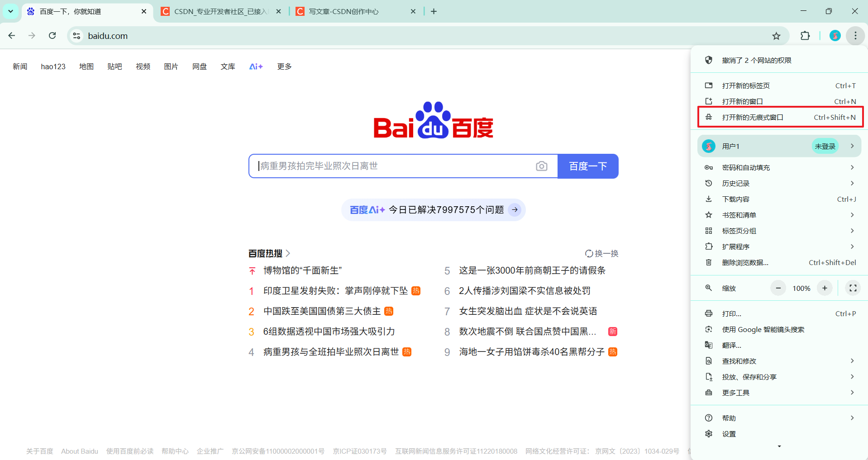Open the 百度热搜 heading link

pos(269,253)
